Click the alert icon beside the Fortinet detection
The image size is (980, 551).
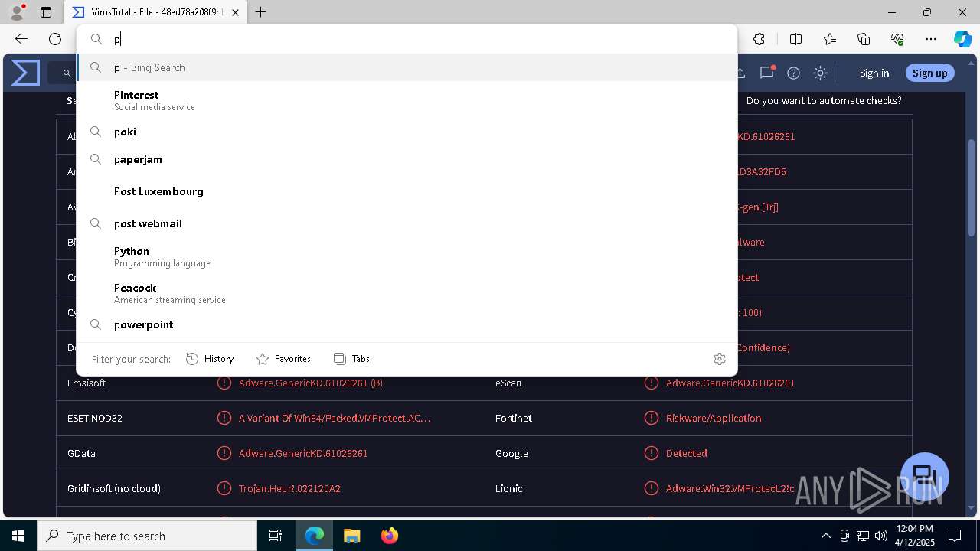[x=652, y=418]
